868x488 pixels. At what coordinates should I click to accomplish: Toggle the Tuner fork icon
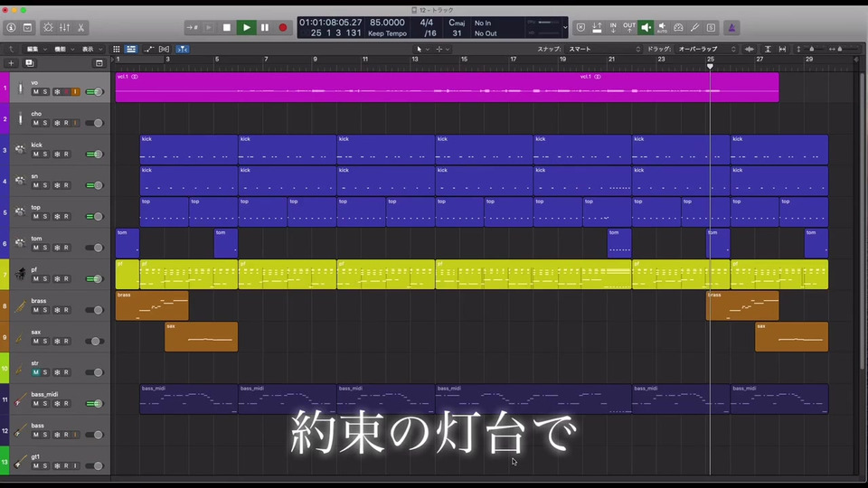pyautogui.click(x=694, y=27)
